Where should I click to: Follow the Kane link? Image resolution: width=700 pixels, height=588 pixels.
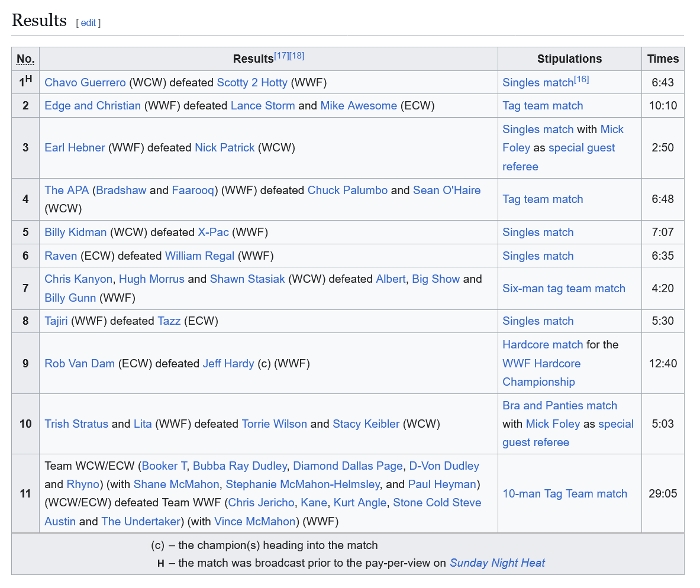point(314,503)
